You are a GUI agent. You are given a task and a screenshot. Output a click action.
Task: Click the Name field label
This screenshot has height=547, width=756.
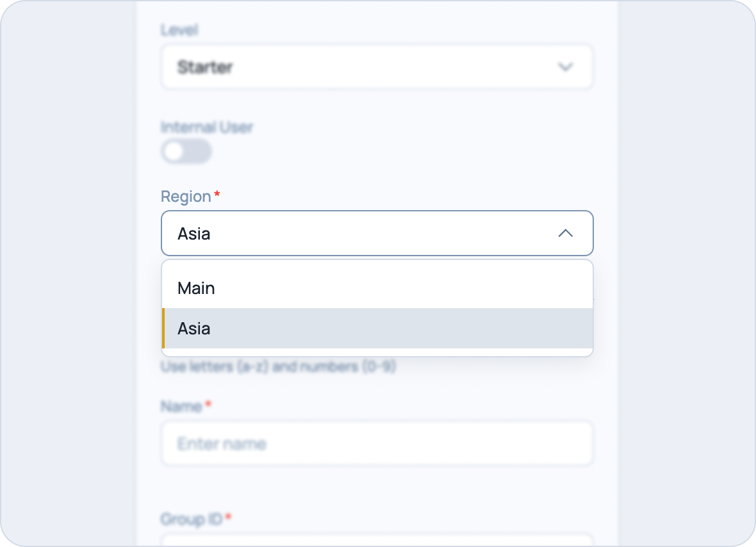tap(181, 406)
